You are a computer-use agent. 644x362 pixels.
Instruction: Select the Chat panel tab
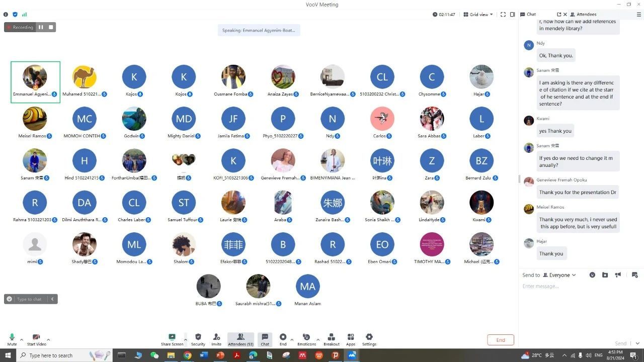[531, 15]
